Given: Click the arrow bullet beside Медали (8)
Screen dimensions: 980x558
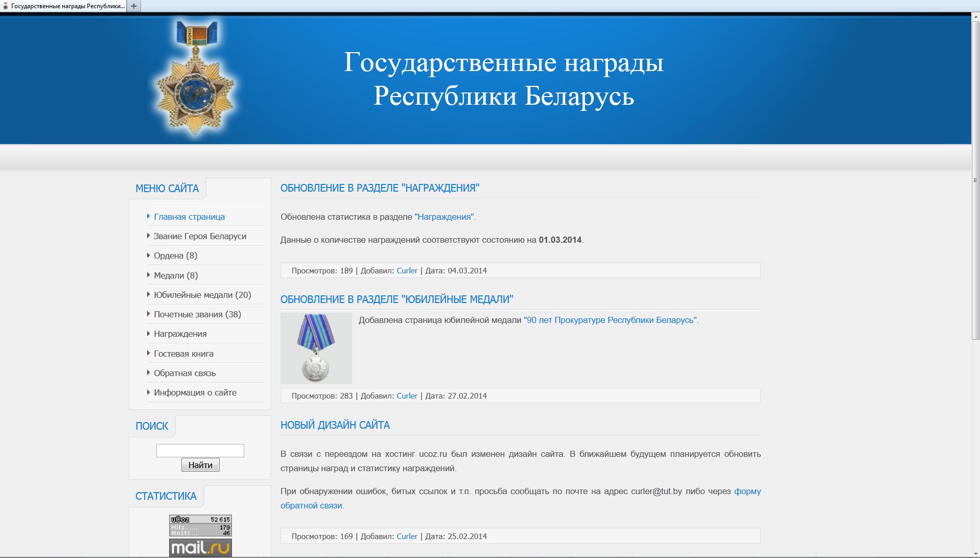Looking at the screenshot, I should point(149,275).
